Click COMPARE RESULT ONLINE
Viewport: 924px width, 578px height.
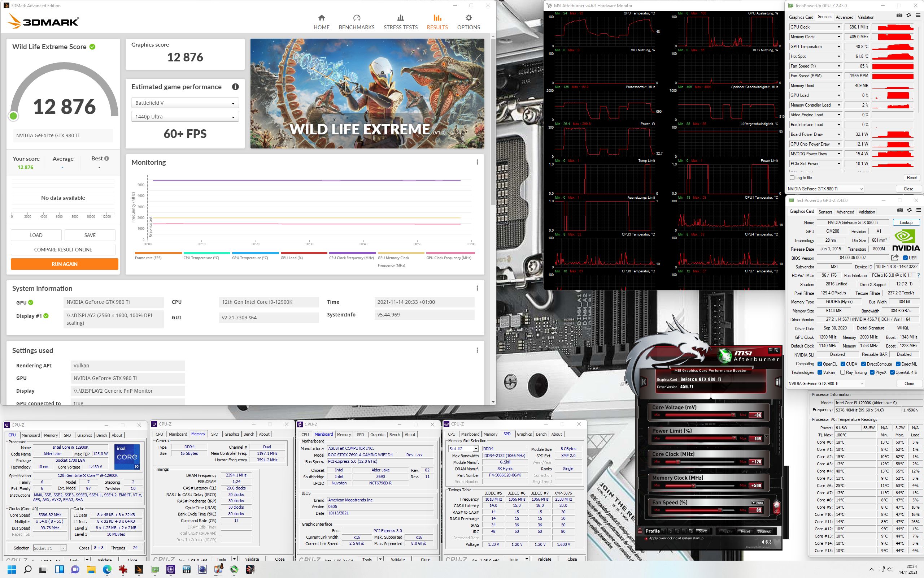pos(63,250)
